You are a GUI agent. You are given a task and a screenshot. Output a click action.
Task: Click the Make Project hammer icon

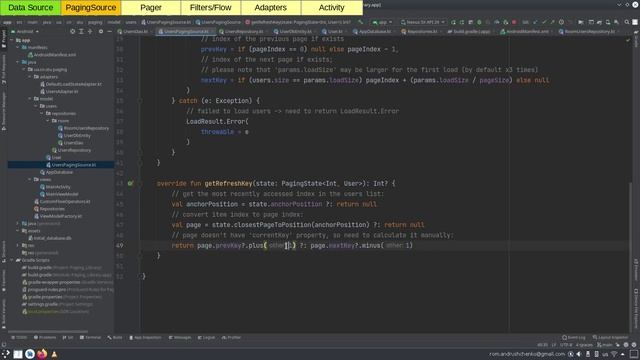click(360, 22)
